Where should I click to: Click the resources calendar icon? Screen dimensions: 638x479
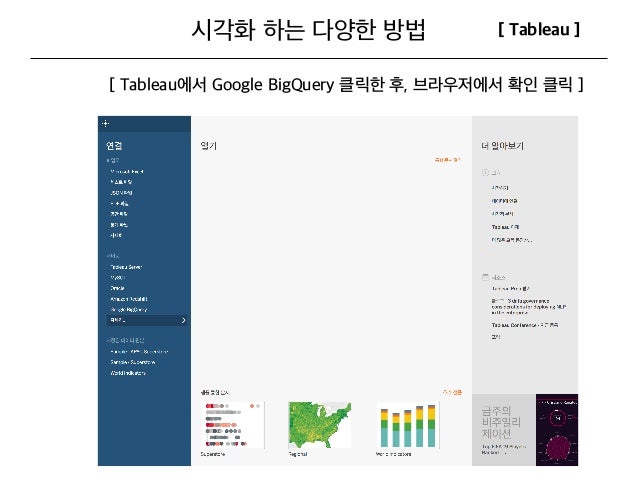tap(485, 277)
